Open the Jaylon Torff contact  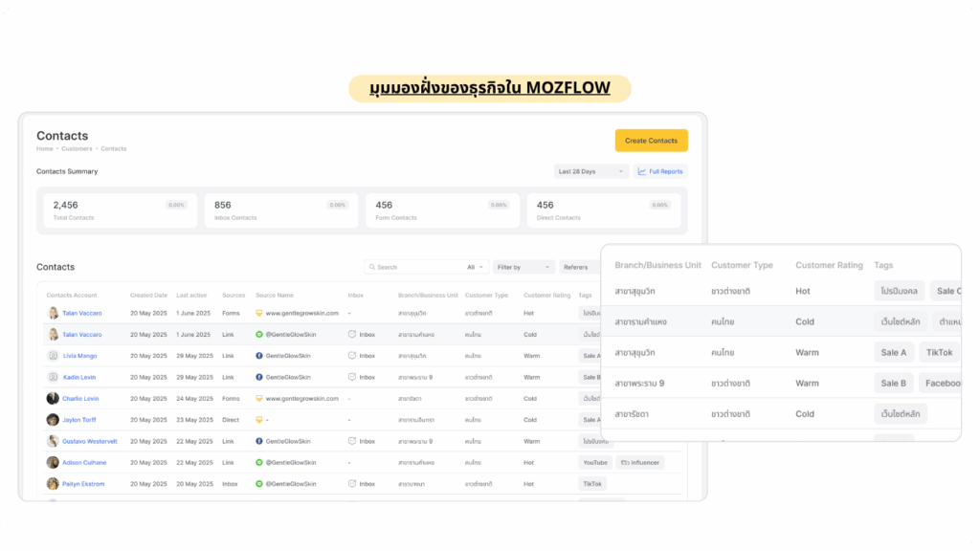[79, 420]
